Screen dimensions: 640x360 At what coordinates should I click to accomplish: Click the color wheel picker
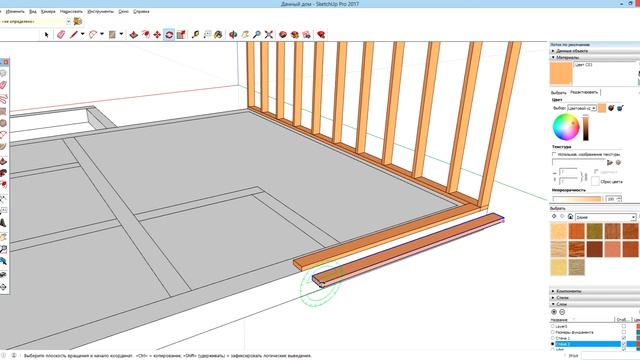click(566, 127)
